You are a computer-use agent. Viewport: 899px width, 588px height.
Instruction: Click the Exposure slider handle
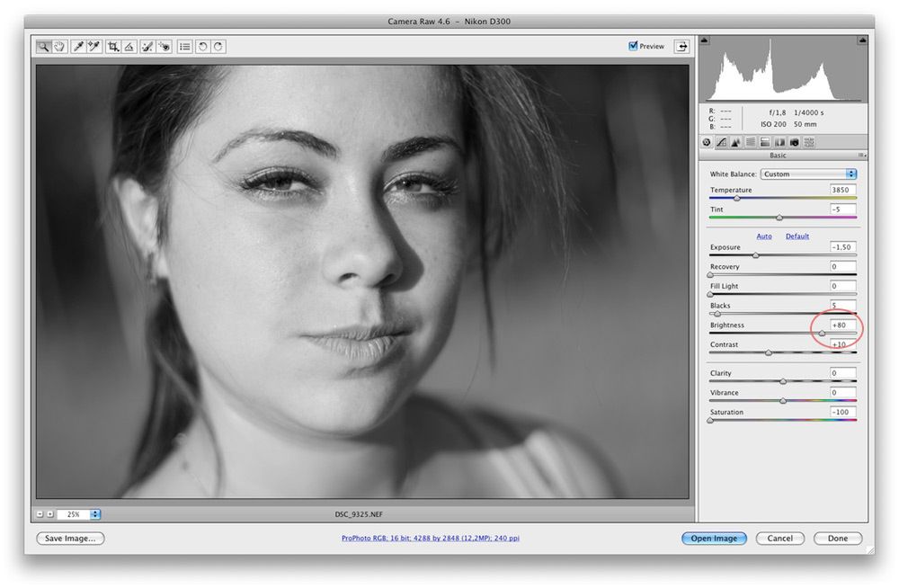[756, 256]
